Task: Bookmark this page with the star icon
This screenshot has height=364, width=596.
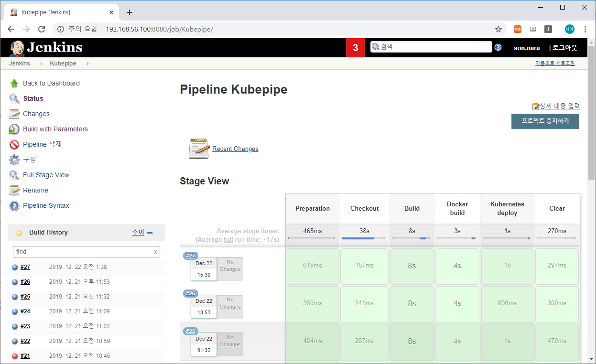Action: click(x=498, y=29)
